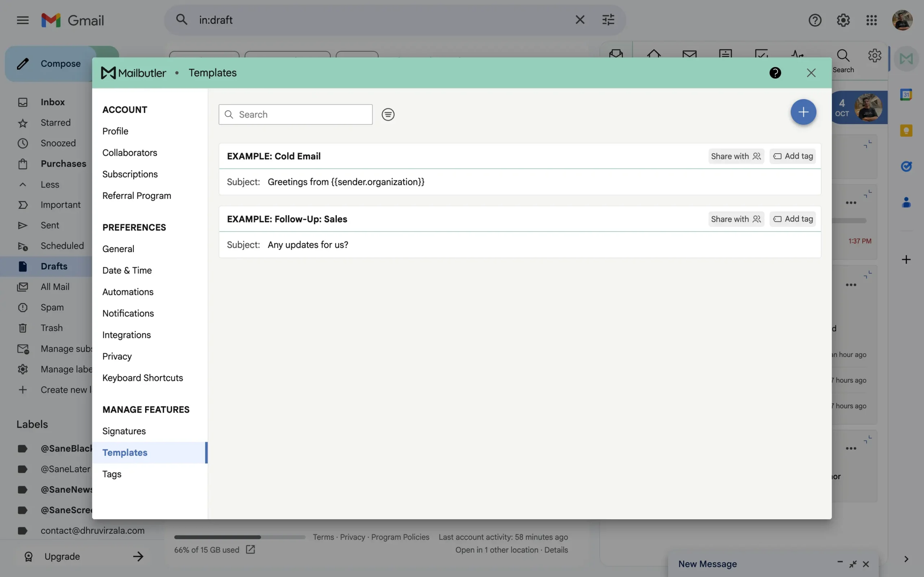This screenshot has height=577, width=924.
Task: Clear the in:draft search query
Action: pos(580,20)
